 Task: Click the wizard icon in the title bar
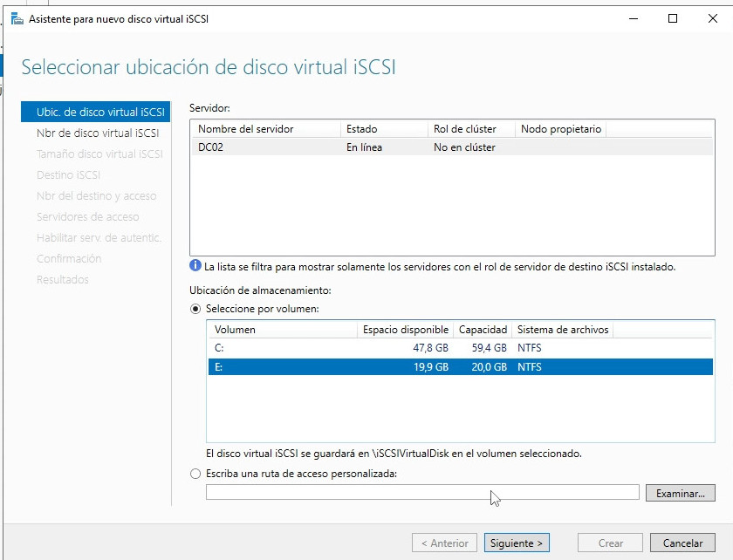click(17, 18)
